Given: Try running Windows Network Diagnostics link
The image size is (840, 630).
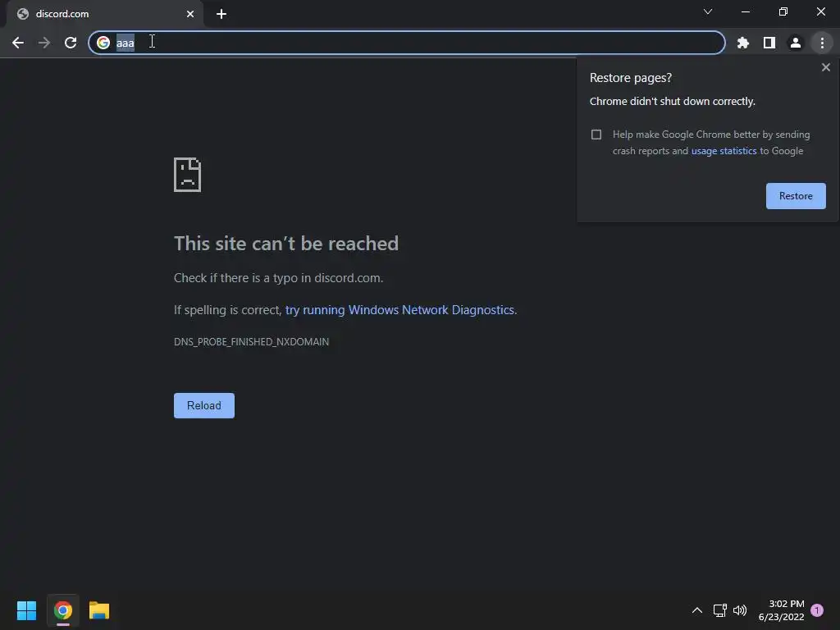Looking at the screenshot, I should 399,310.
